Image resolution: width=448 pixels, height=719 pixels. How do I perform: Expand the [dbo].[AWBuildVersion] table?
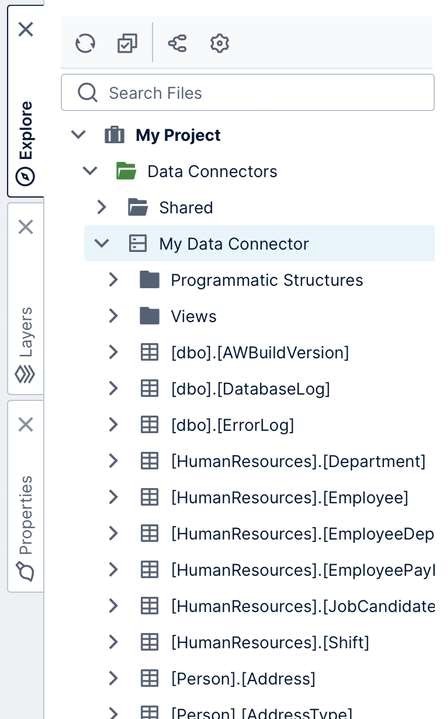(113, 352)
